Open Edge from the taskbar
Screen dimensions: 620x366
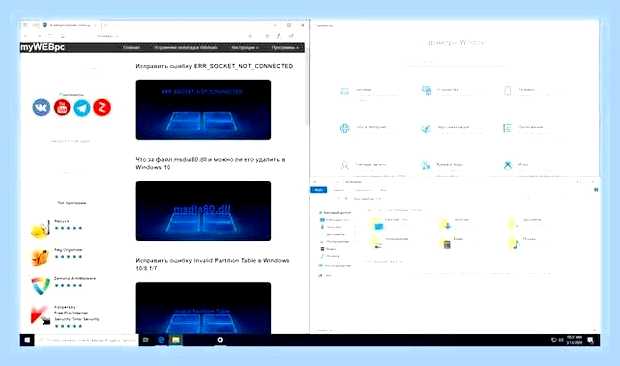point(161,340)
